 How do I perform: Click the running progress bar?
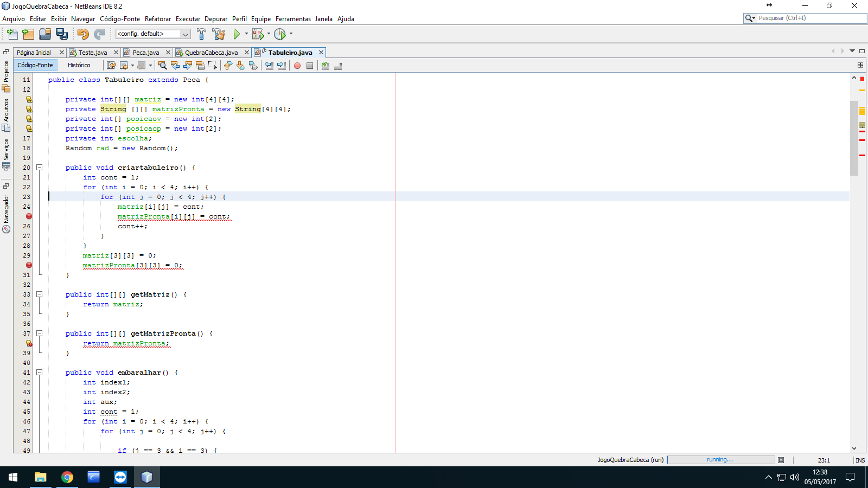720,460
